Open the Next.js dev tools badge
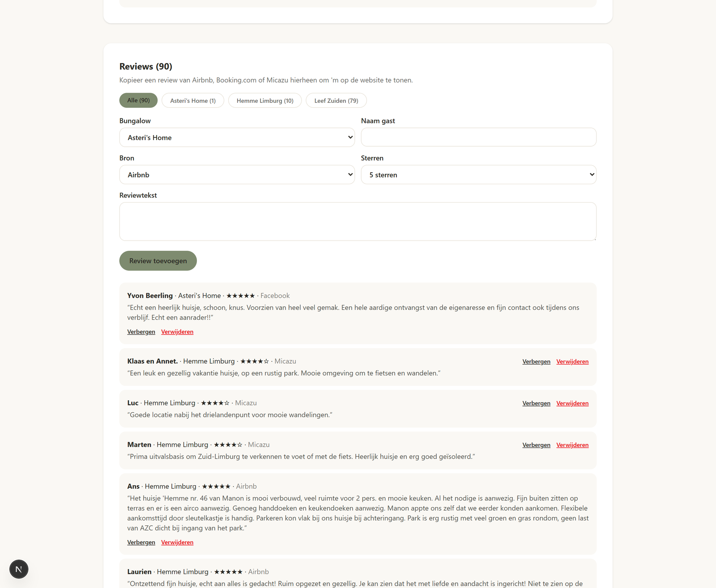716x588 pixels. pos(19,569)
